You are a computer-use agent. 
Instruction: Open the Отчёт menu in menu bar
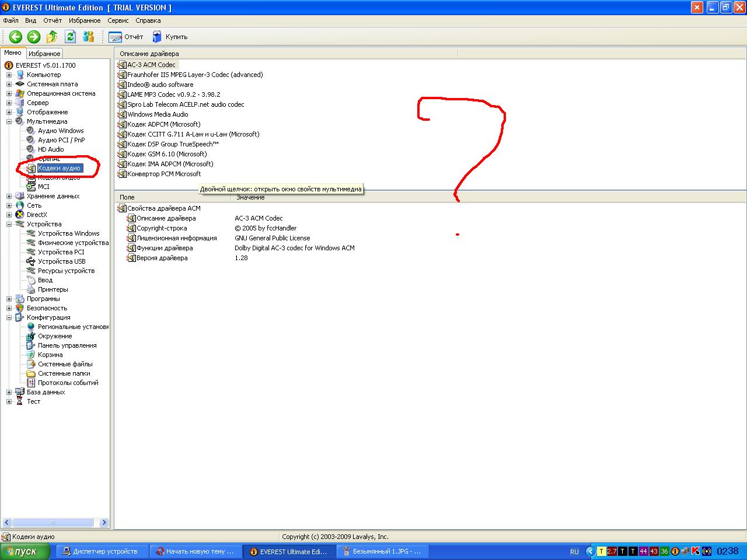(52, 20)
